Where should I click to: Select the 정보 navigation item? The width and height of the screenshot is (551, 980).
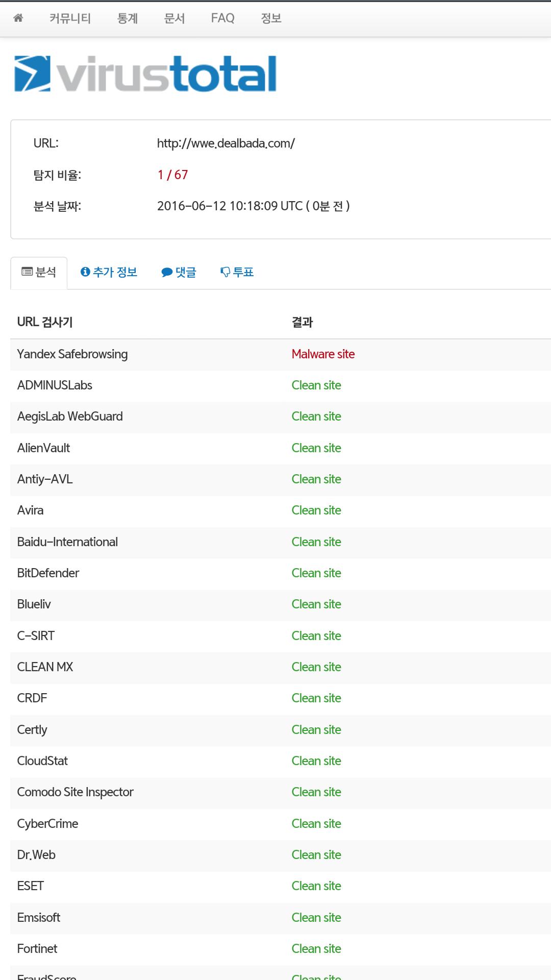pos(271,18)
